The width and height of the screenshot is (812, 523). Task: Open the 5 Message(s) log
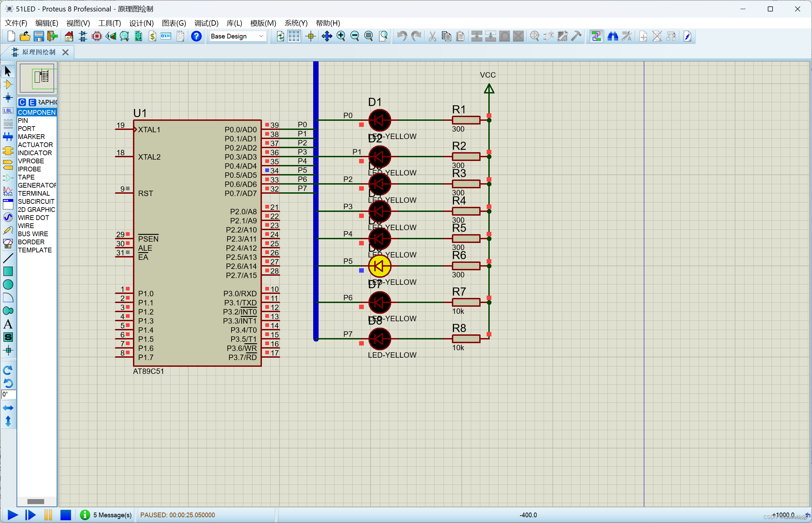click(x=106, y=515)
